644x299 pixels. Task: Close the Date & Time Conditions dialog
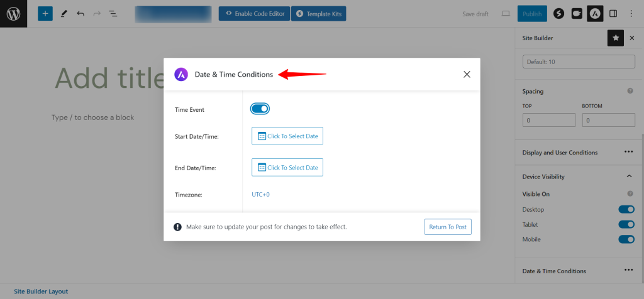point(467,74)
